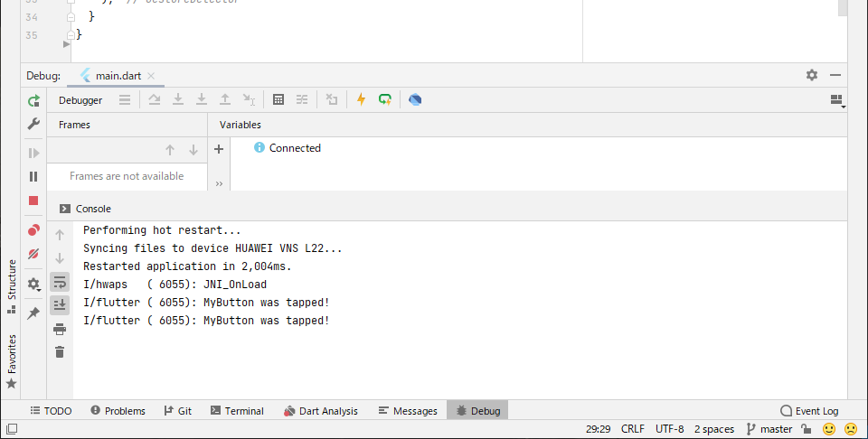The height and width of the screenshot is (439, 868).
Task: Select the Debug tool window button
Action: click(477, 411)
